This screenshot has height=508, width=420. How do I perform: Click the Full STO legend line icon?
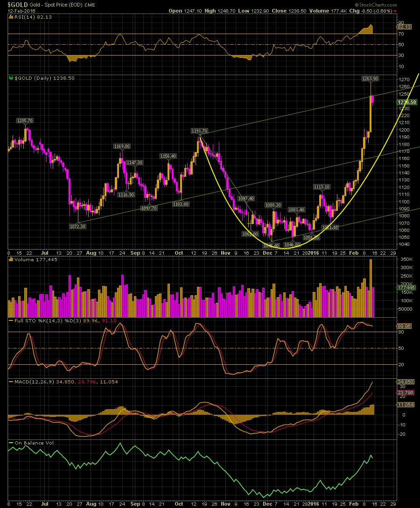[x=11, y=320]
